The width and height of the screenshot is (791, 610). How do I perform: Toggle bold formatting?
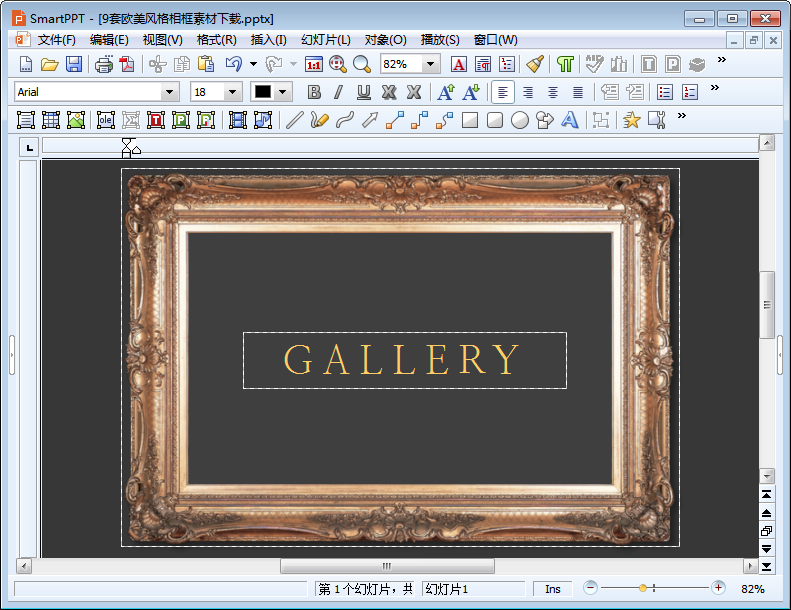[x=314, y=92]
